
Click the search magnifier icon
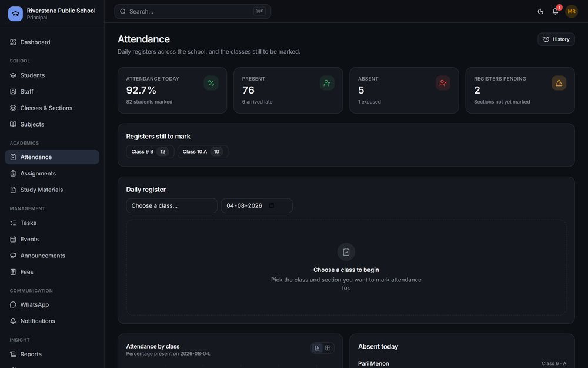tap(123, 12)
